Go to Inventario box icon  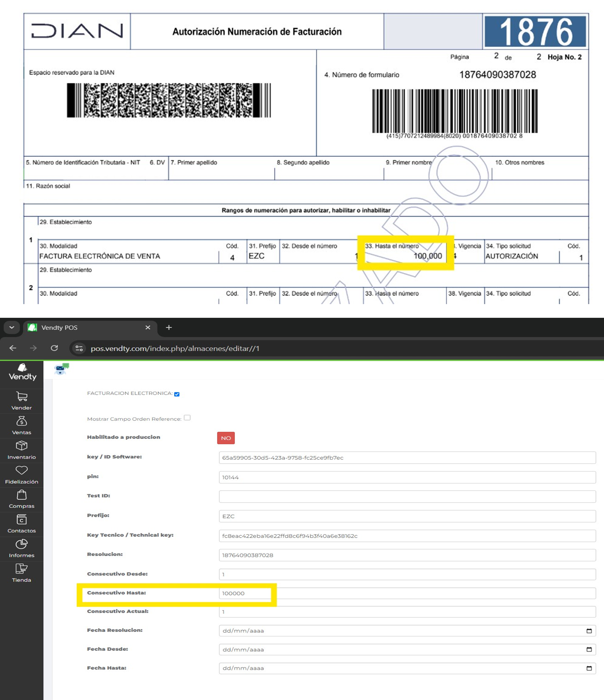[x=22, y=446]
